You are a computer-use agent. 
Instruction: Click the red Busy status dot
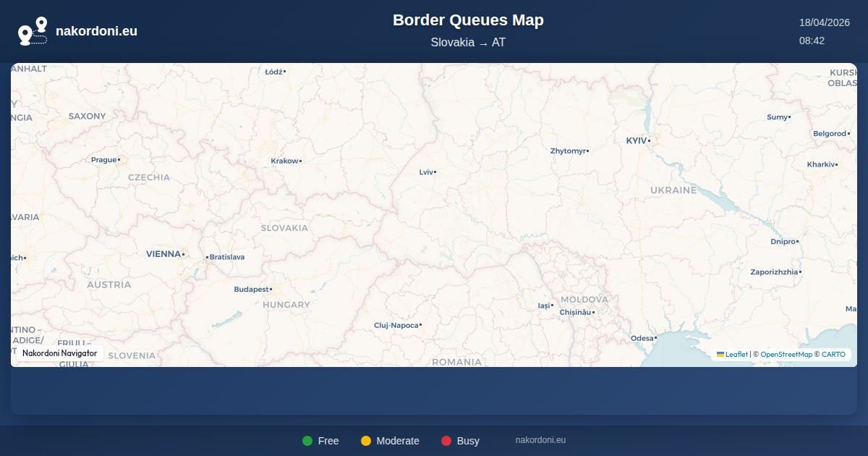point(446,441)
